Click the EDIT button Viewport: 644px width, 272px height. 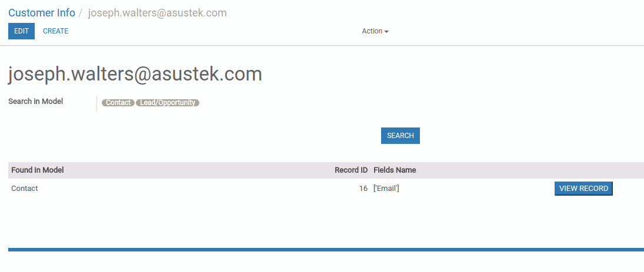click(21, 31)
